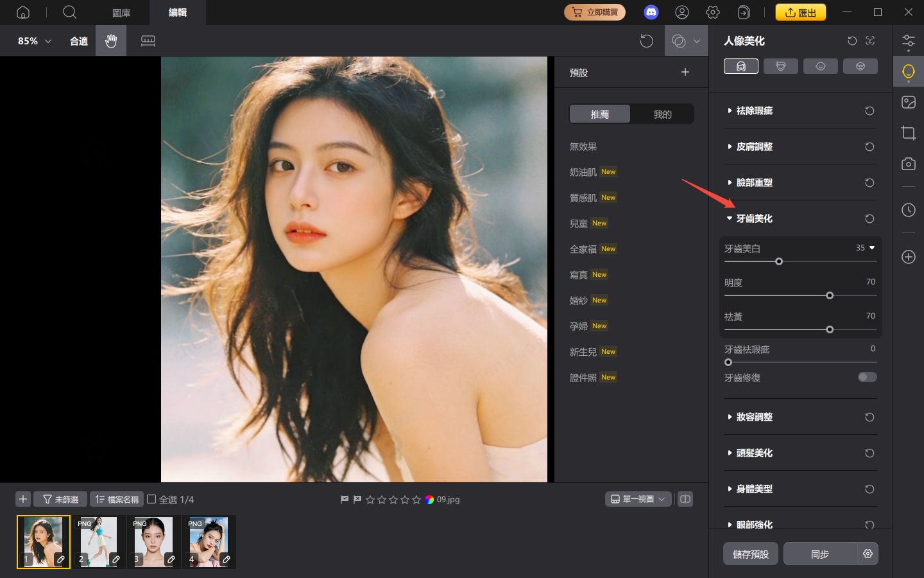Viewport: 924px width, 578px height.
Task: Switch to the 我的 presets tab
Action: [662, 114]
